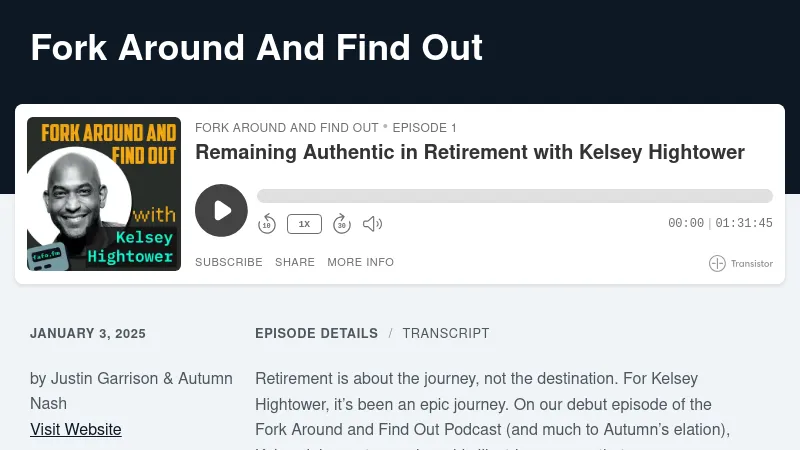Screen dimensions: 800x450
Task: Change the 1X playback speed
Action: click(x=304, y=224)
